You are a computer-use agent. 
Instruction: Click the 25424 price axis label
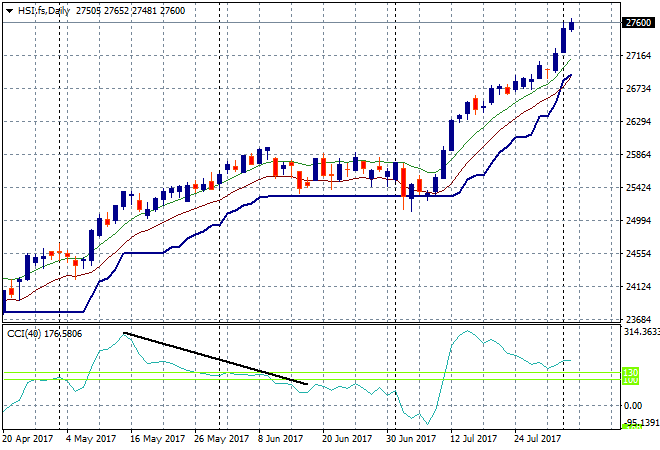(x=636, y=187)
